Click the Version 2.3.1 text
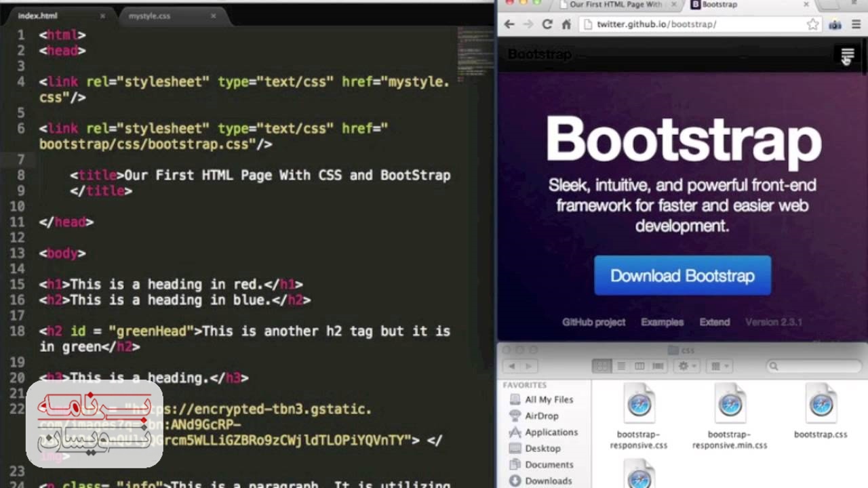Viewport: 868px width, 488px height. tap(774, 322)
